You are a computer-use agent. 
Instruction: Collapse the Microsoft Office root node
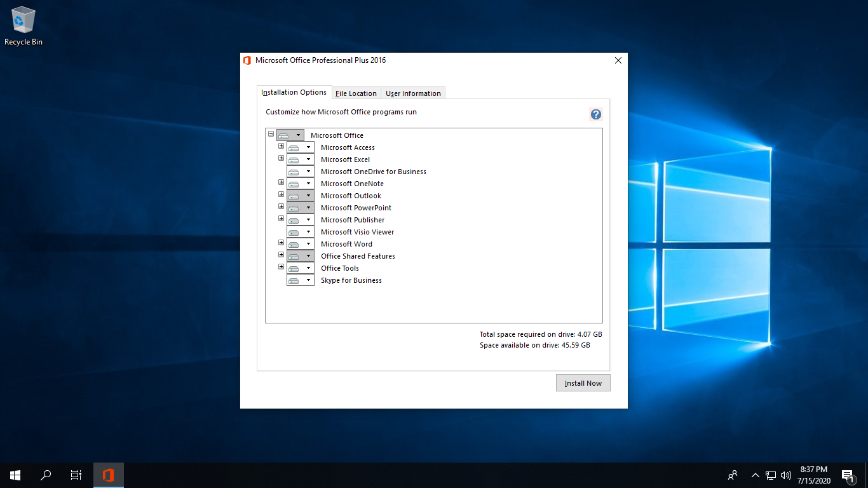[x=271, y=134]
